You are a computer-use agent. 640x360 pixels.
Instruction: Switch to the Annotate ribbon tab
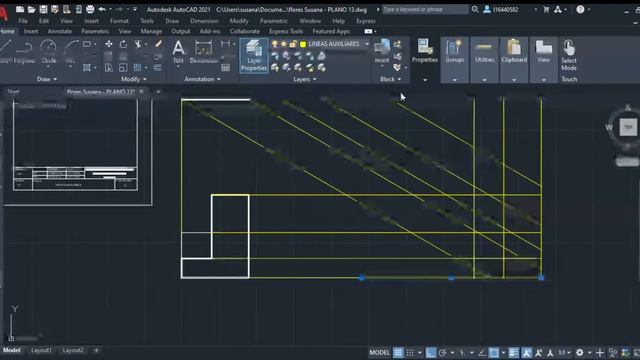[60, 31]
